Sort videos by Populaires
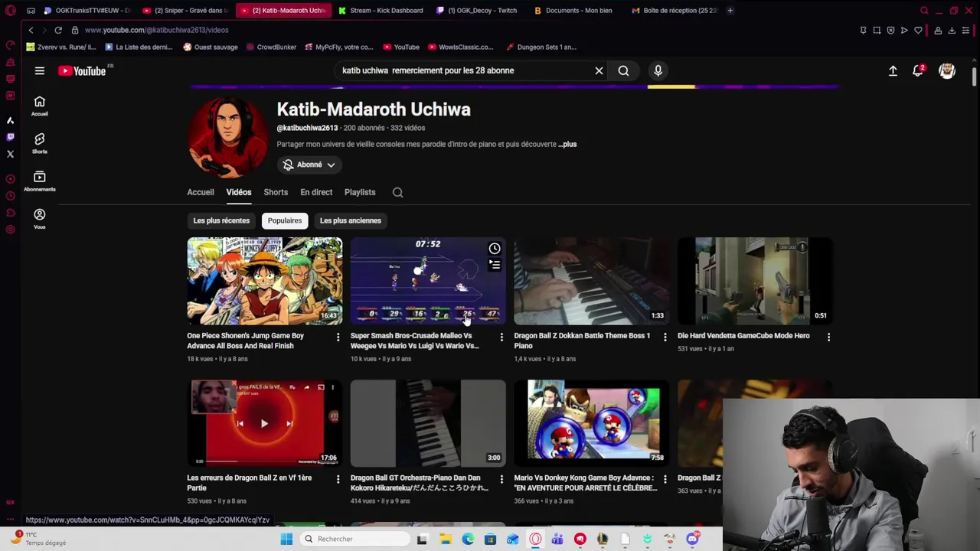980x551 pixels. click(285, 220)
